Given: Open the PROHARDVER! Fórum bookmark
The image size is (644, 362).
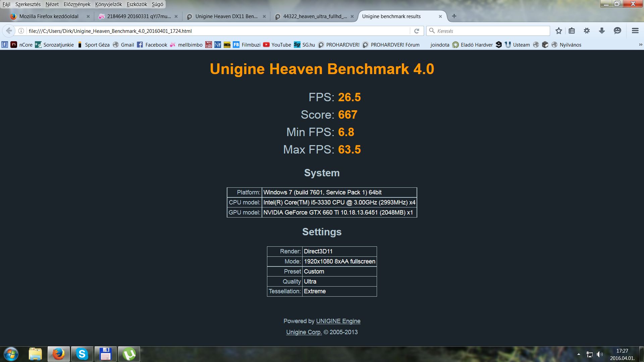Looking at the screenshot, I should click(x=391, y=45).
